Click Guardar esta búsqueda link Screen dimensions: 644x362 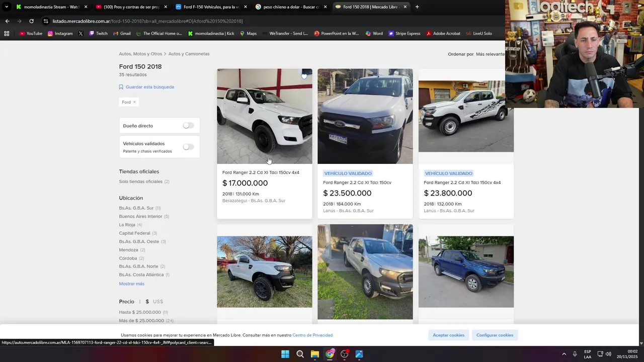pyautogui.click(x=150, y=87)
